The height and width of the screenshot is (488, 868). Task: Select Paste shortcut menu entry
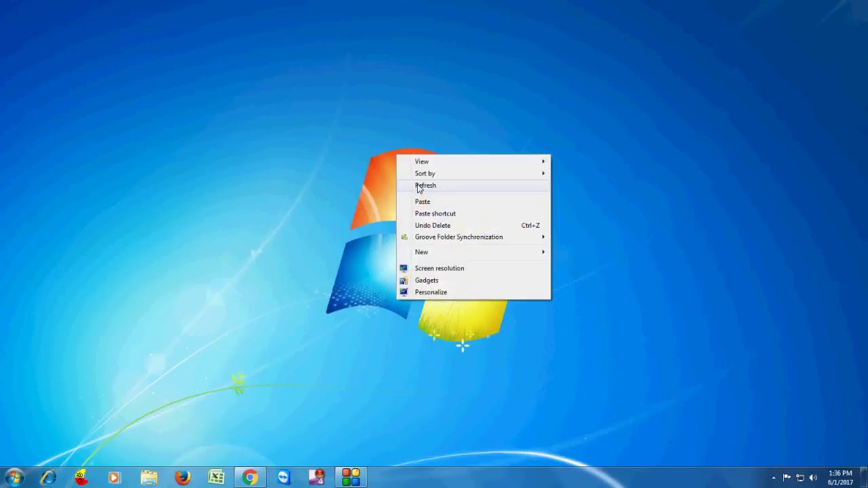[x=473, y=213]
